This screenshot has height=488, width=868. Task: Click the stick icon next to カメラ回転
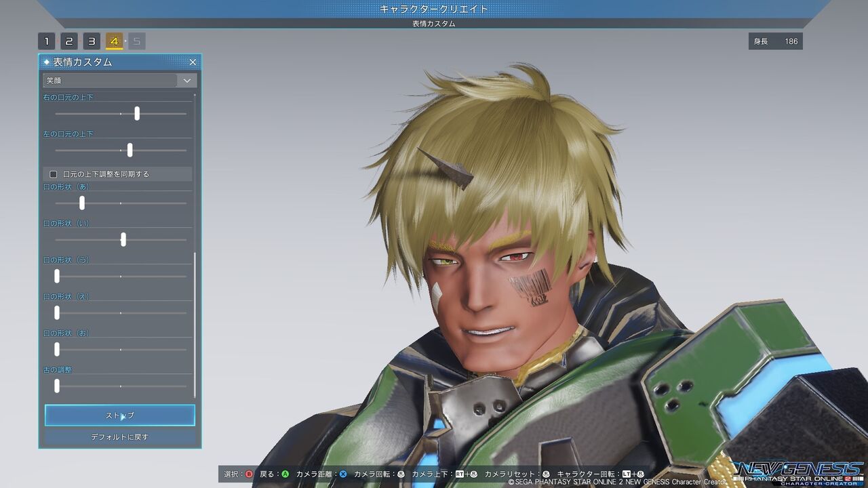(x=401, y=474)
